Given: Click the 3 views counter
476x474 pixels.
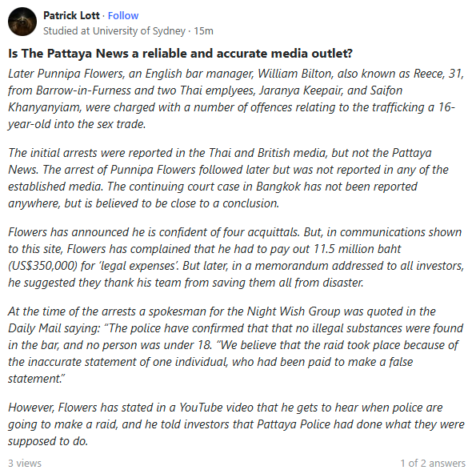Looking at the screenshot, I should click(x=25, y=463).
